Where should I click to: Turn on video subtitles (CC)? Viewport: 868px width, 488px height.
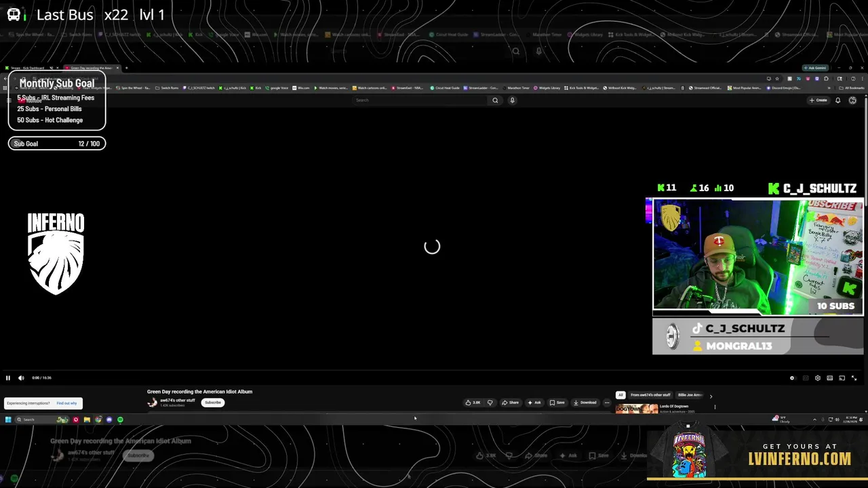pos(805,378)
